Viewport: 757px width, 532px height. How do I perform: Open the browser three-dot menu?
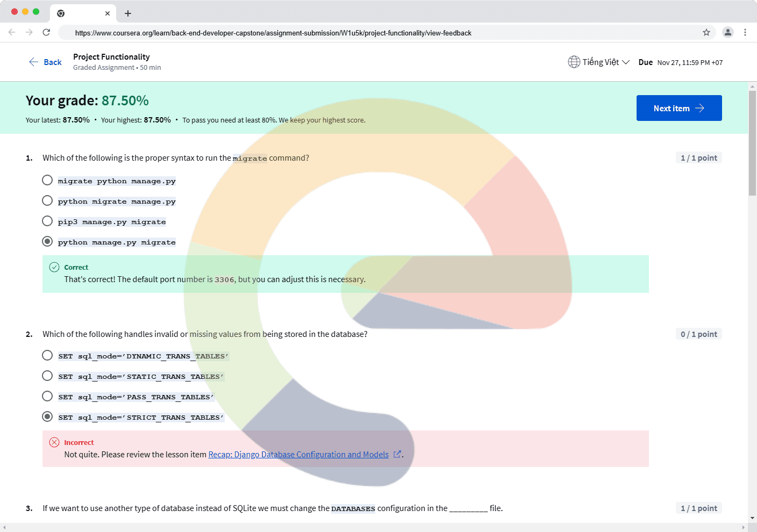click(x=745, y=32)
